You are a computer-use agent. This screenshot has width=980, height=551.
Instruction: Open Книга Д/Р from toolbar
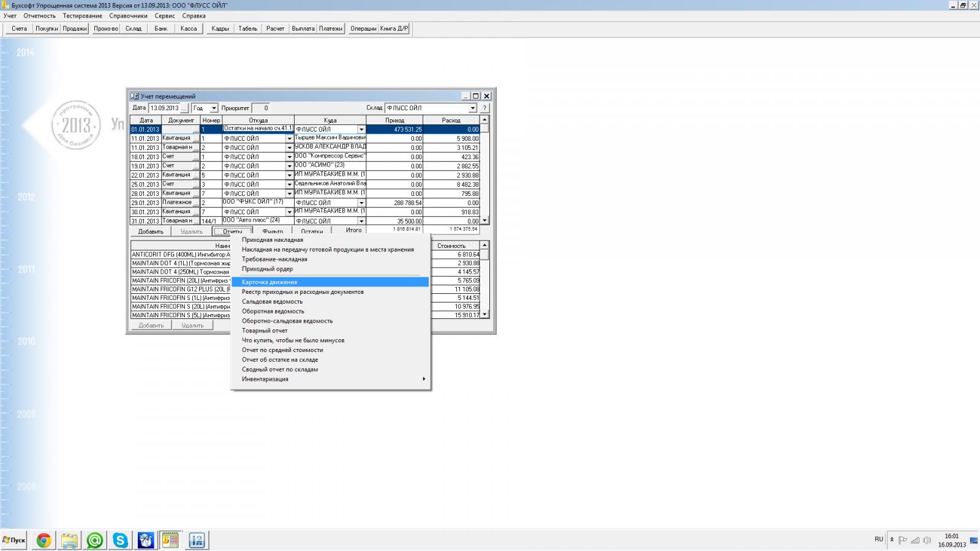tap(394, 29)
